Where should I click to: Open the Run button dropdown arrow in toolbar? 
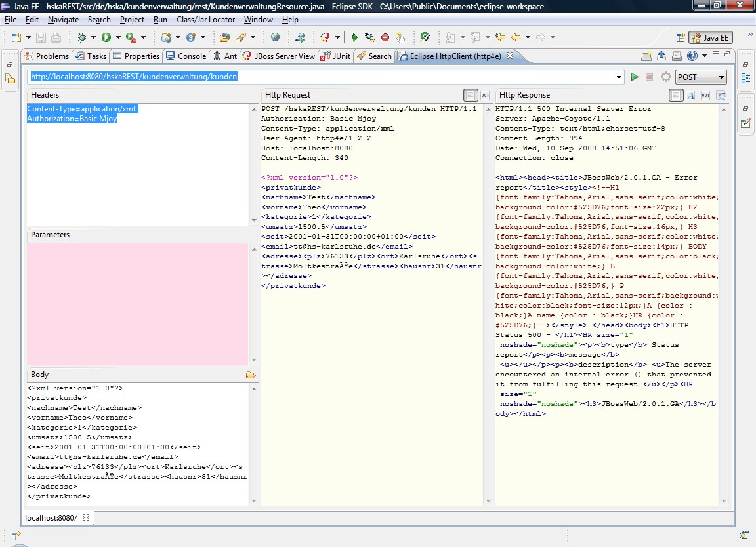117,37
